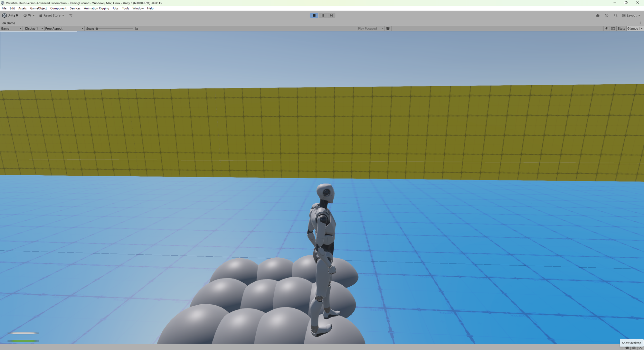The image size is (644, 350).
Task: Pause the game with the pause button
Action: click(323, 15)
